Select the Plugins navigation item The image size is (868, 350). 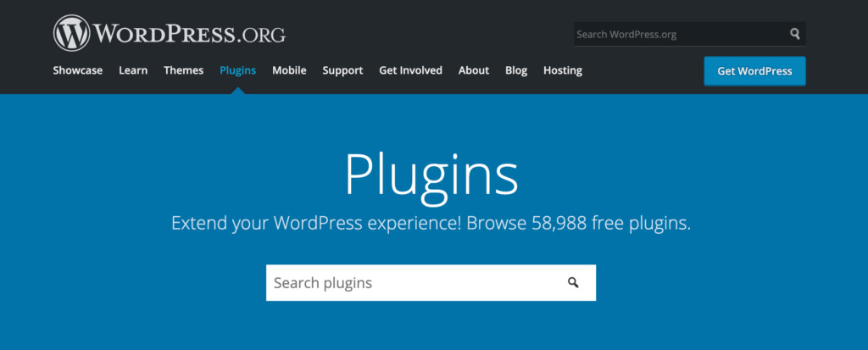pyautogui.click(x=237, y=70)
